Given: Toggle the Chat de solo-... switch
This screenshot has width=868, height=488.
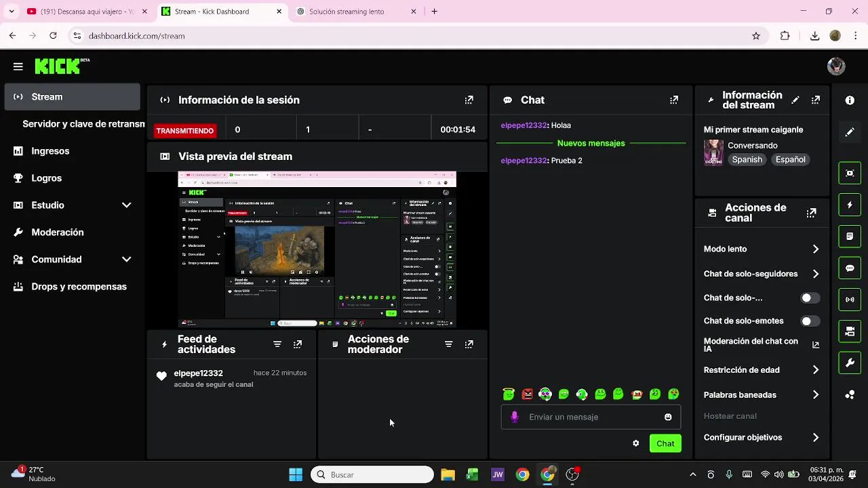Looking at the screenshot, I should point(810,298).
